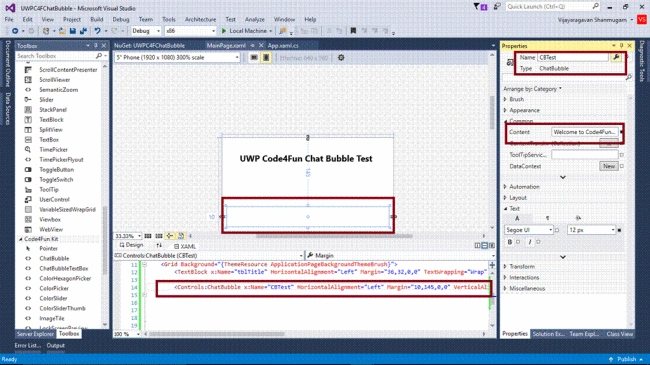Click the Search Toolbox input field
This screenshot has height=365, width=650.
(x=56, y=56)
